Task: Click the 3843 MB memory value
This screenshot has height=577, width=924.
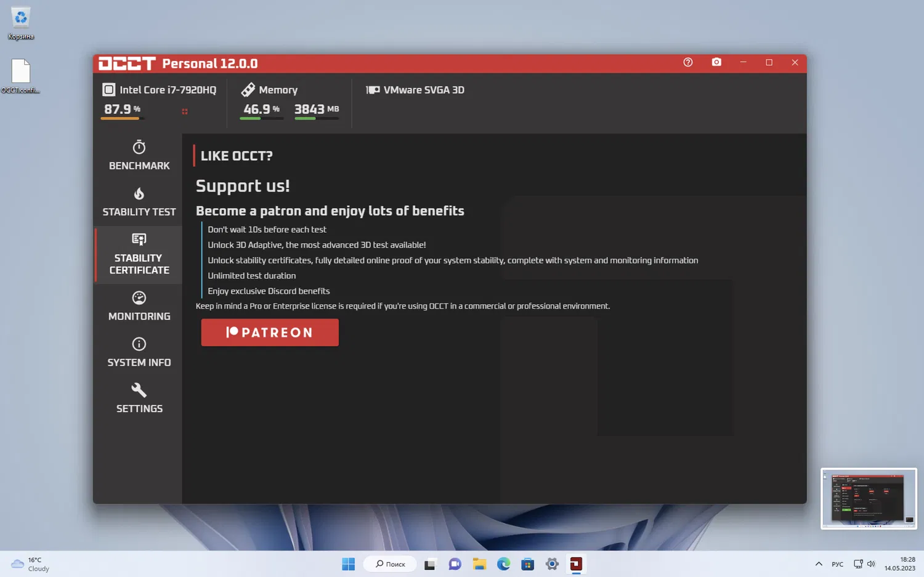Action: [x=317, y=110]
